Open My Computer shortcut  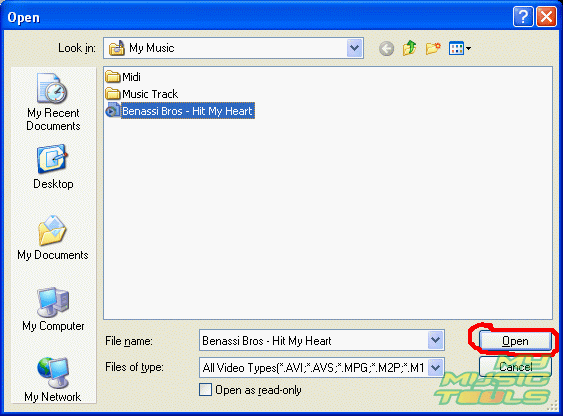[53, 309]
